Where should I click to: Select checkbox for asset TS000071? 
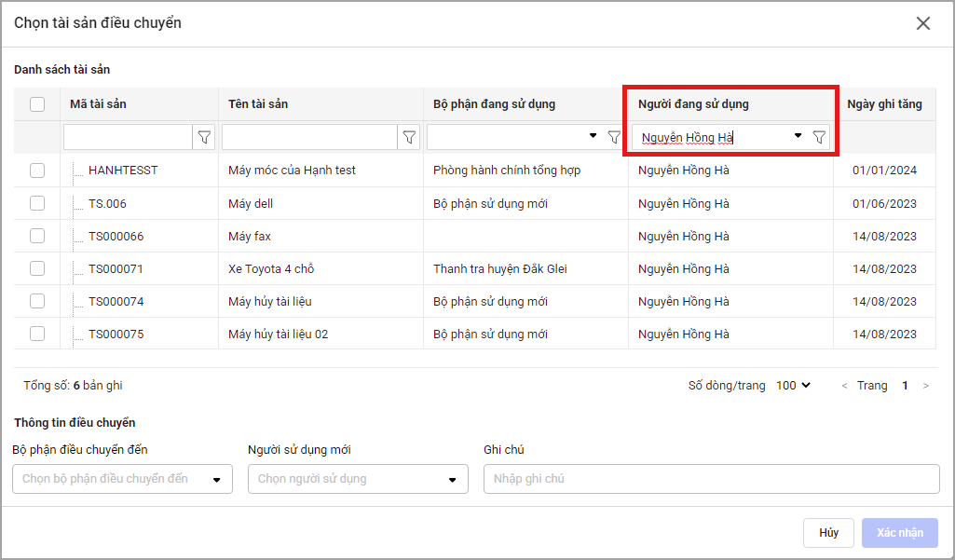tap(37, 268)
